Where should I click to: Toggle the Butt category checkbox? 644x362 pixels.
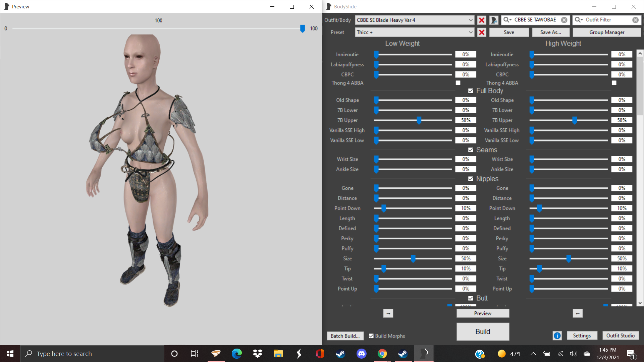tap(471, 298)
